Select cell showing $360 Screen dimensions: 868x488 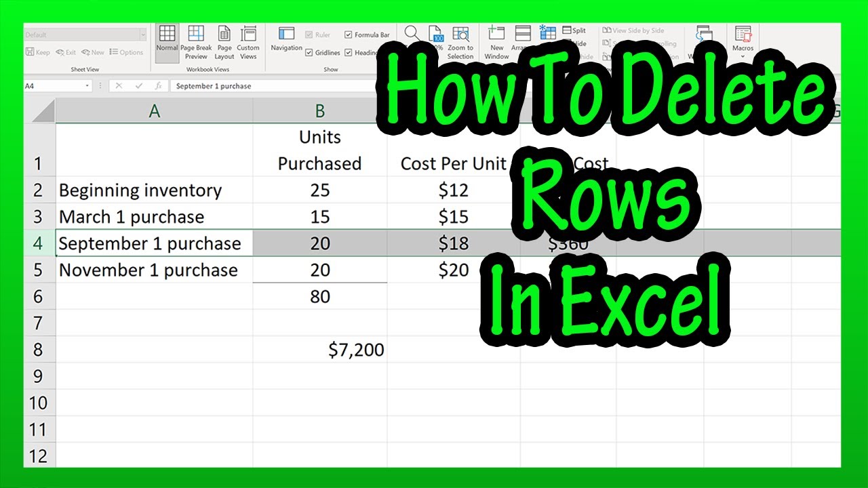tap(568, 243)
